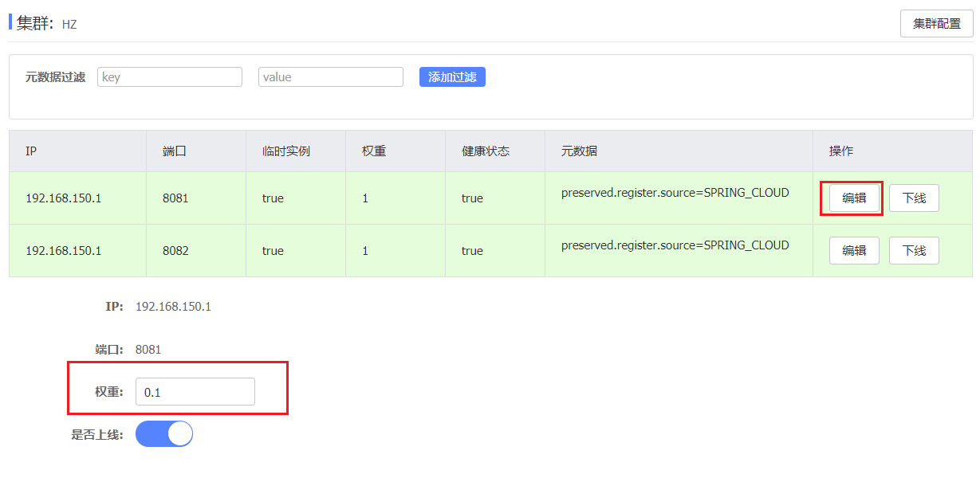
Task: Open the 集群配置 cluster settings button
Action: click(936, 24)
